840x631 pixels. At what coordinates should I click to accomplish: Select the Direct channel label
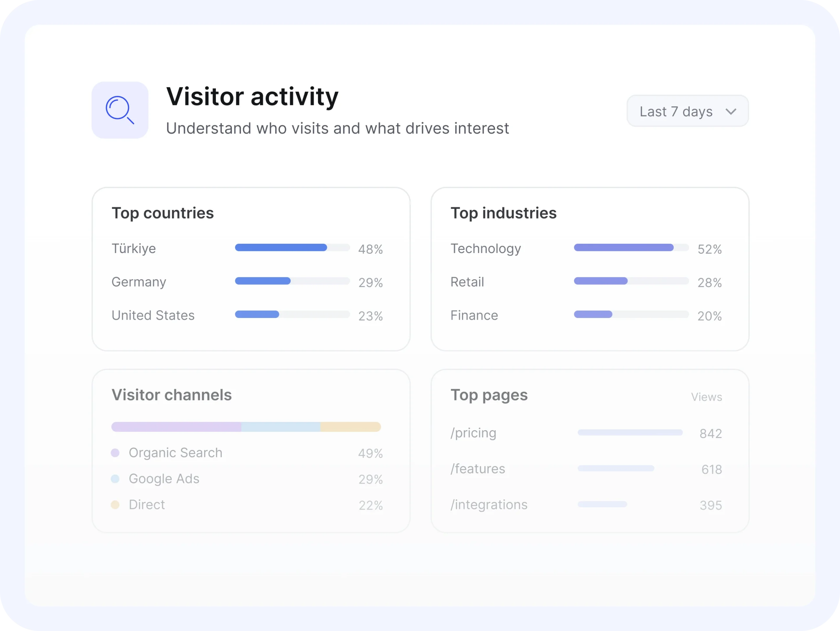click(x=147, y=505)
